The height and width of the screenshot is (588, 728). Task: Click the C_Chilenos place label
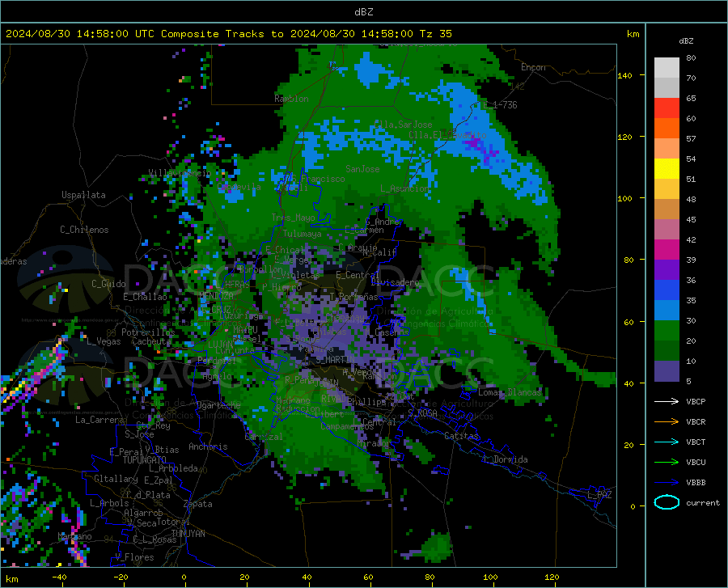[84, 230]
